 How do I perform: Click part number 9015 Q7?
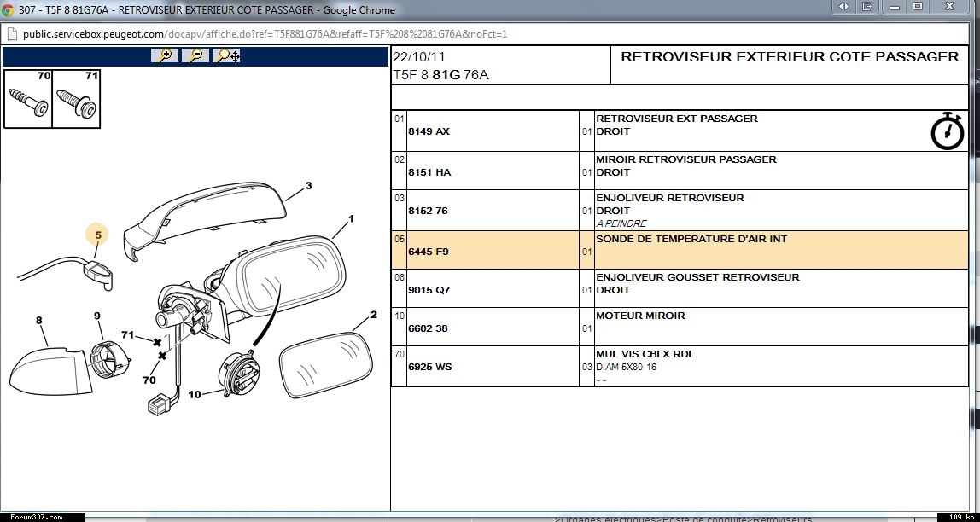click(x=429, y=290)
